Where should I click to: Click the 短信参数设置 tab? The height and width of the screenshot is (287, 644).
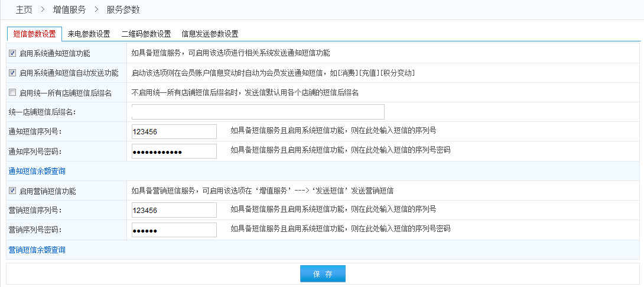[34, 34]
